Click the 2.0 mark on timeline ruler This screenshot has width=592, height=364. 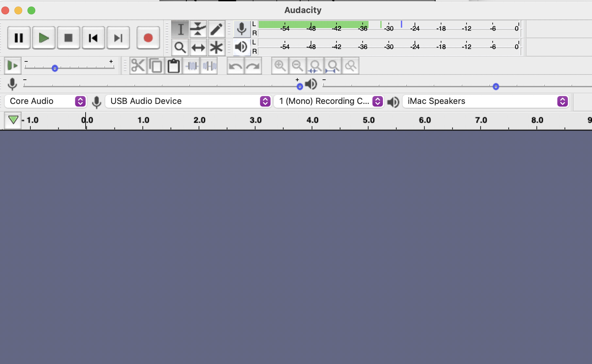point(199,120)
